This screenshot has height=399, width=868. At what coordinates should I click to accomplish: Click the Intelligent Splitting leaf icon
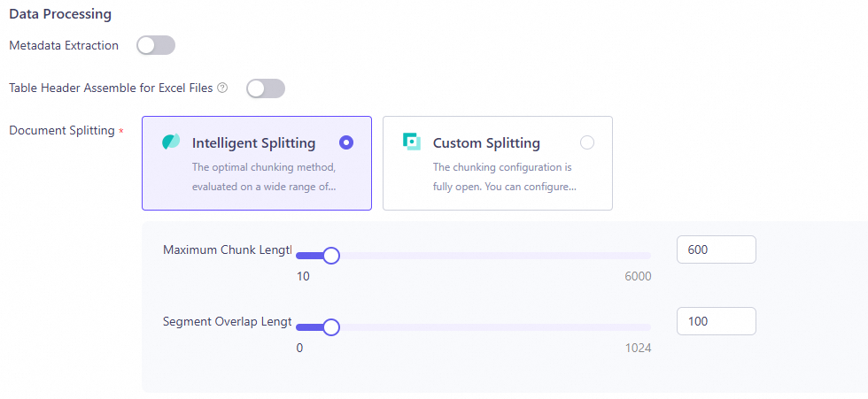171,142
